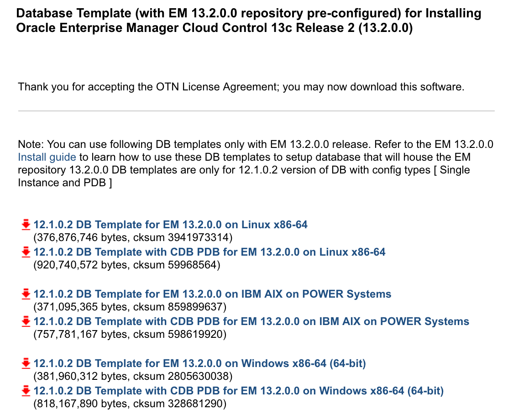The image size is (513, 420).
Task: Click download icon for IBM AIX DB Template
Action: tap(26, 294)
